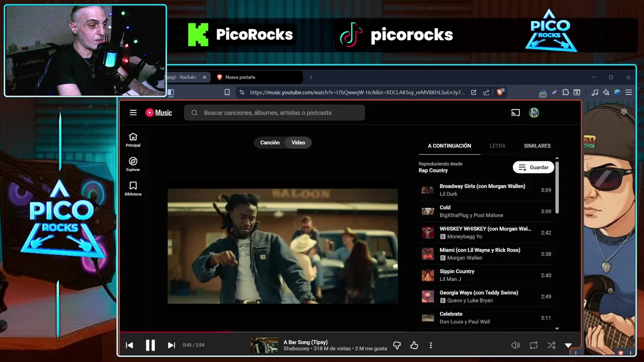Select the SIMILARES tab
Image resolution: width=644 pixels, height=362 pixels.
click(537, 146)
